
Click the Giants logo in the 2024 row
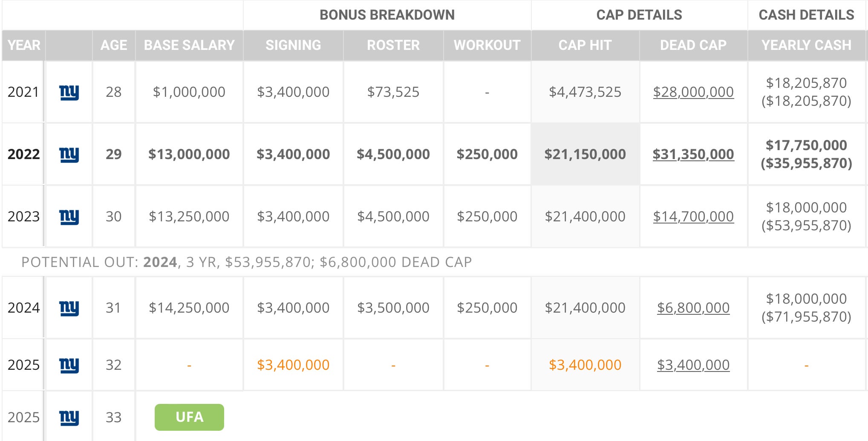point(69,308)
